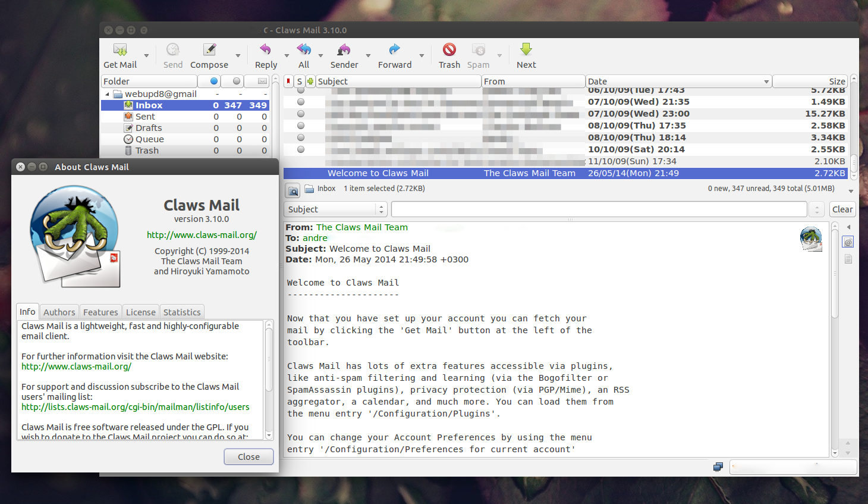Click the Compose toolbar icon
The image size is (868, 504).
click(209, 49)
